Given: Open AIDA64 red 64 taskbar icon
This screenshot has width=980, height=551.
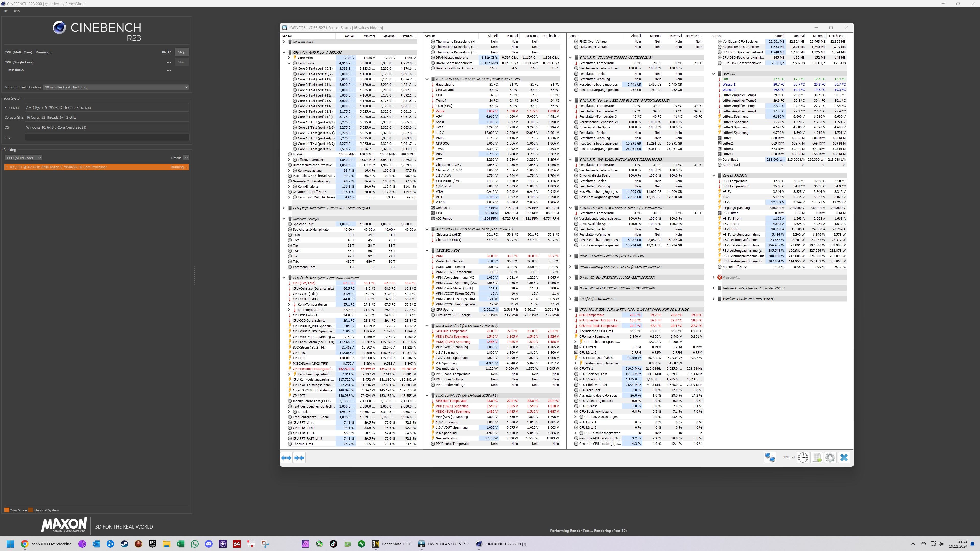Looking at the screenshot, I should tap(237, 544).
